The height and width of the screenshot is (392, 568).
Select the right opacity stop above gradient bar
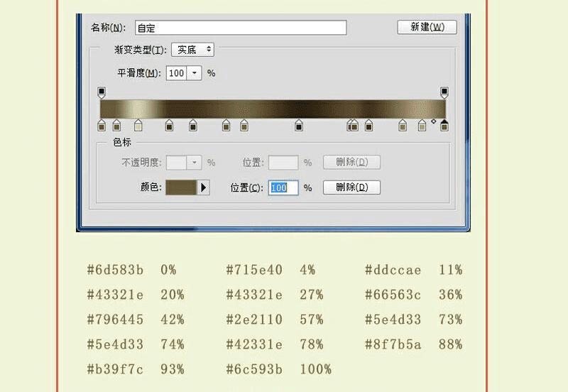pyautogui.click(x=444, y=92)
